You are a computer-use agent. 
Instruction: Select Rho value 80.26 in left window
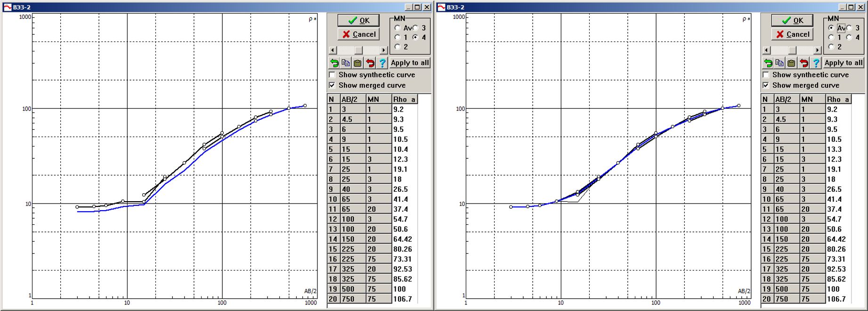tap(405, 249)
